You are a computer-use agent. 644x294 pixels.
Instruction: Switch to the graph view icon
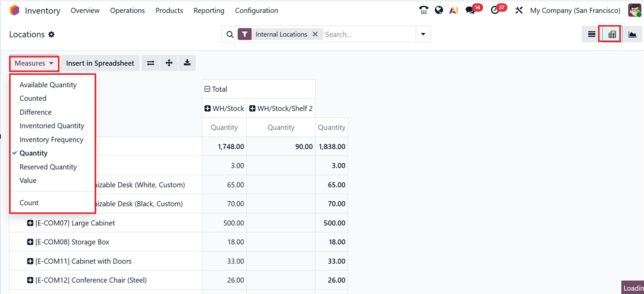pyautogui.click(x=632, y=34)
